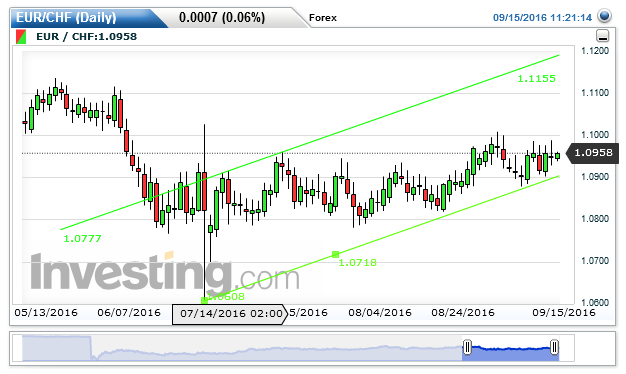The height and width of the screenshot is (374, 626).
Task: Click the red-green EUR/CHF legend icon
Action: click(21, 37)
